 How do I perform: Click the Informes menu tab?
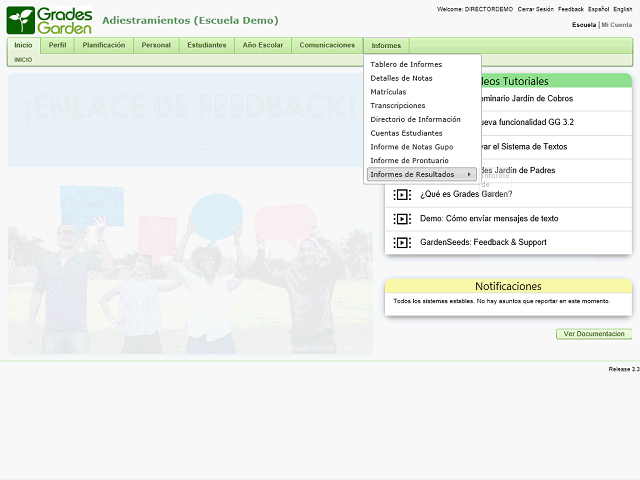pos(386,46)
